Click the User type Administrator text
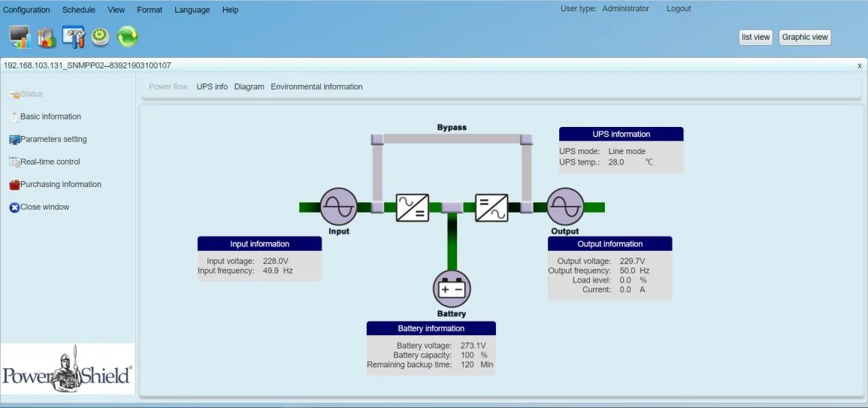868x408 pixels. click(604, 9)
